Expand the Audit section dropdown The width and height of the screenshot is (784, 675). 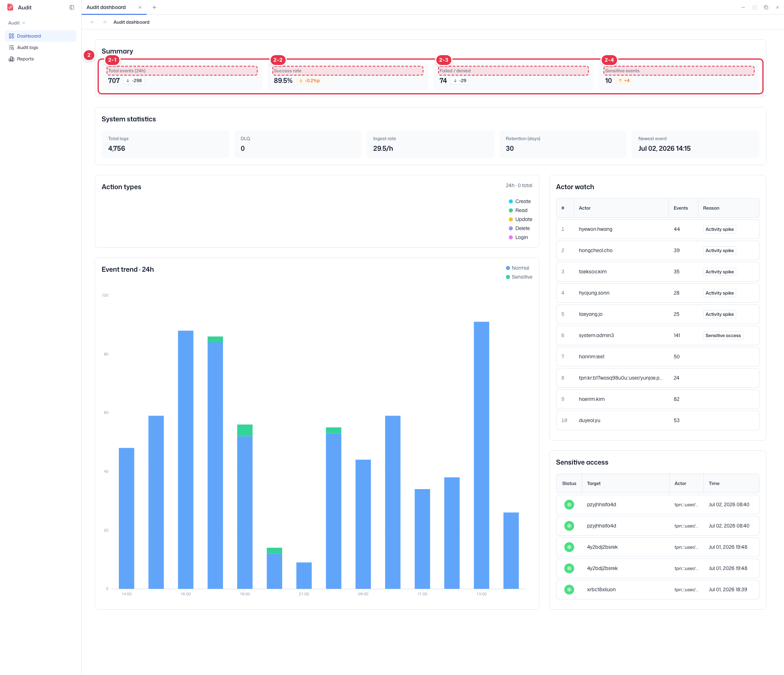pos(17,23)
